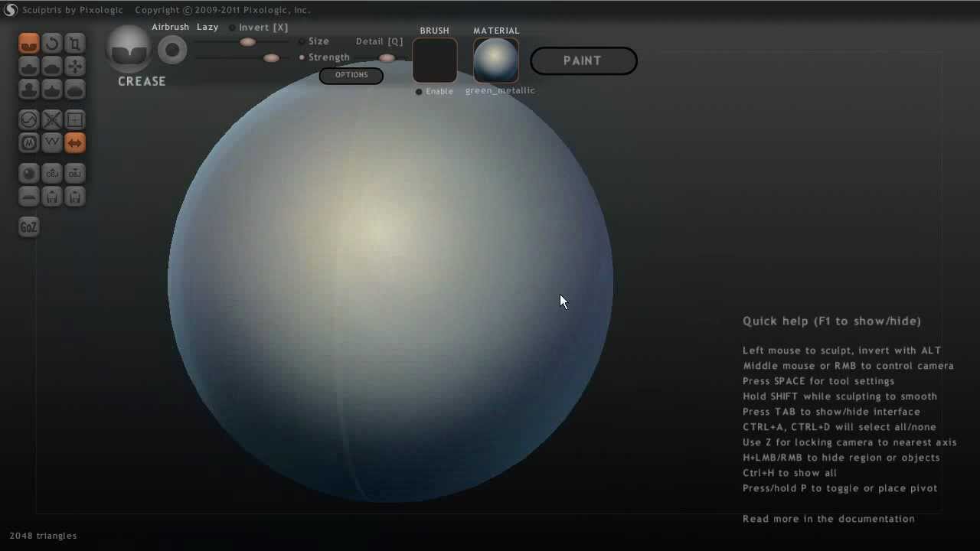Click the Sculptris logo in title bar

[11, 10]
